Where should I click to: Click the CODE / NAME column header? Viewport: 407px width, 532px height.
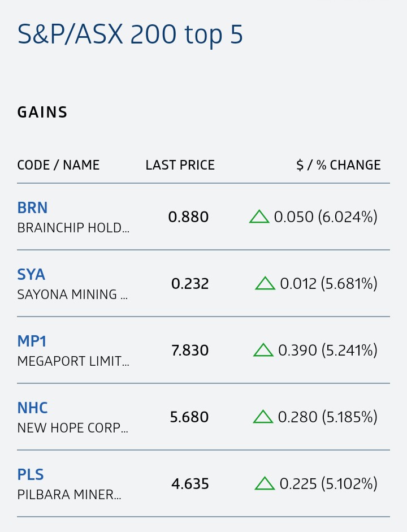(x=58, y=165)
